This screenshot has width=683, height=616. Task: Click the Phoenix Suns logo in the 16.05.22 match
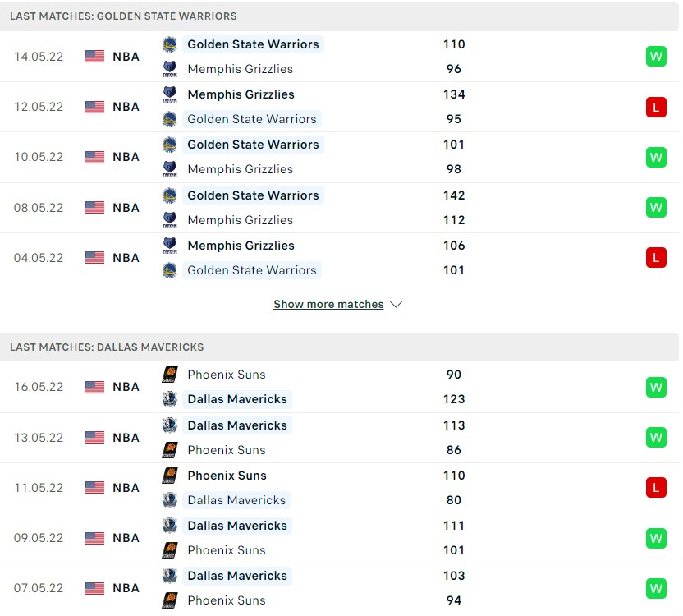point(170,375)
